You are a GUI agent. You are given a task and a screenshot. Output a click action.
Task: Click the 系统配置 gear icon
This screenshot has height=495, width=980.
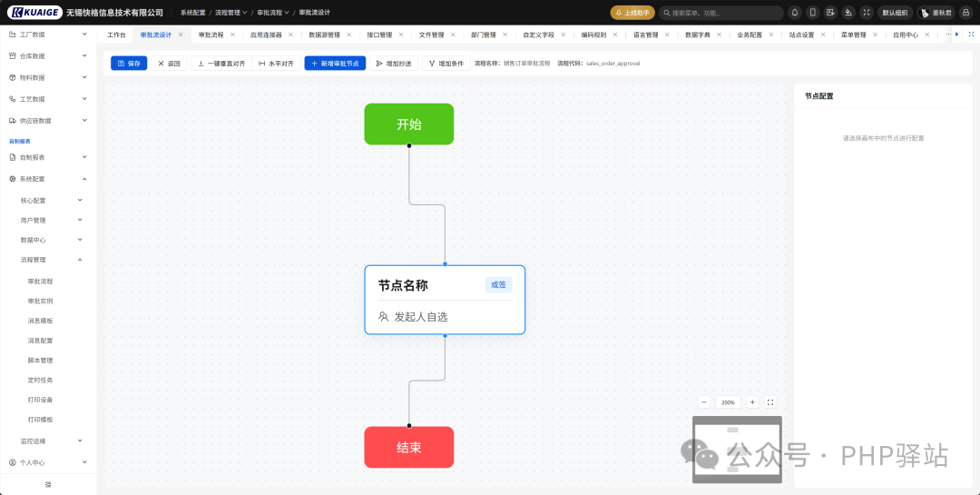coord(13,179)
